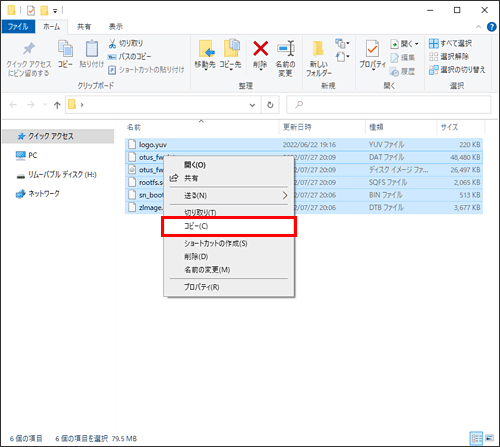This screenshot has width=500, height=447.
Task: Switch to large thumbnails view in status bar
Action: click(x=490, y=438)
